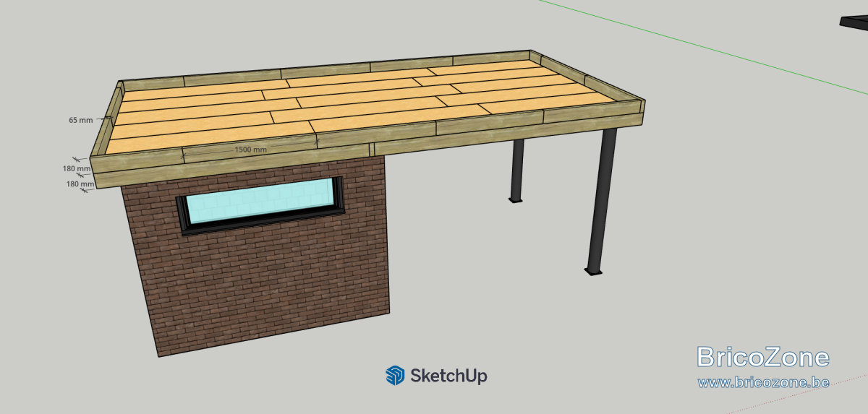This screenshot has height=414, width=868.
Task: Click the SketchUp wordmark text
Action: (448, 376)
